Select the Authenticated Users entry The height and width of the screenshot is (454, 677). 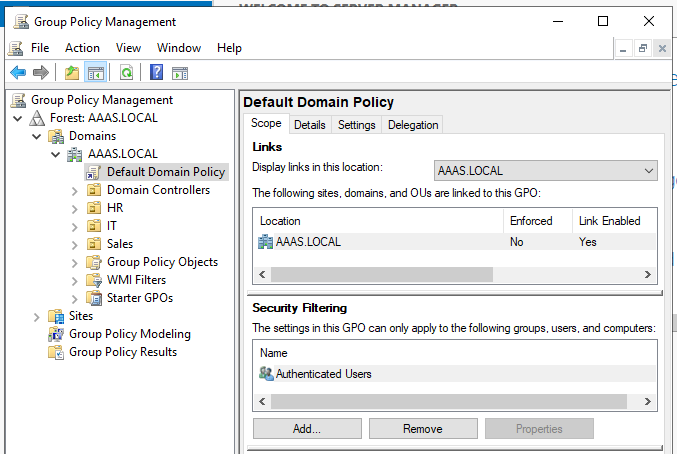455,374
